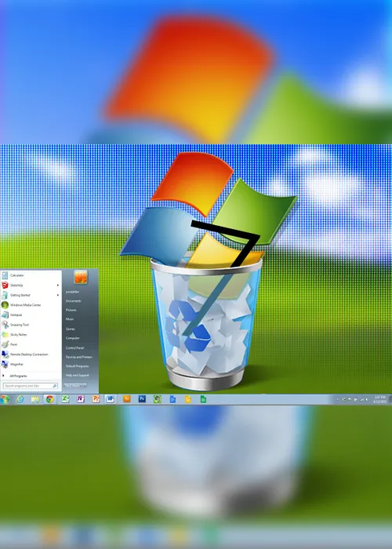The height and width of the screenshot is (549, 392).
Task: Click the volume speaker tray icon
Action: 367,399
